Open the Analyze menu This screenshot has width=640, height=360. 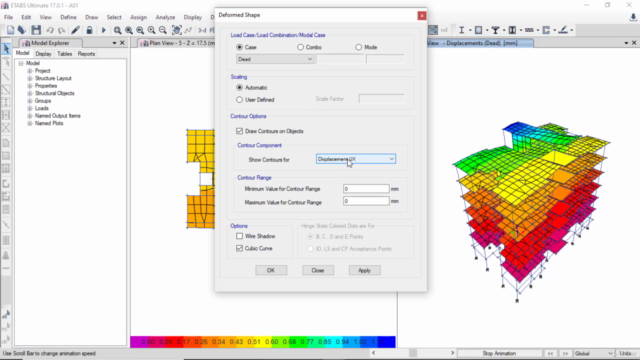click(x=165, y=17)
